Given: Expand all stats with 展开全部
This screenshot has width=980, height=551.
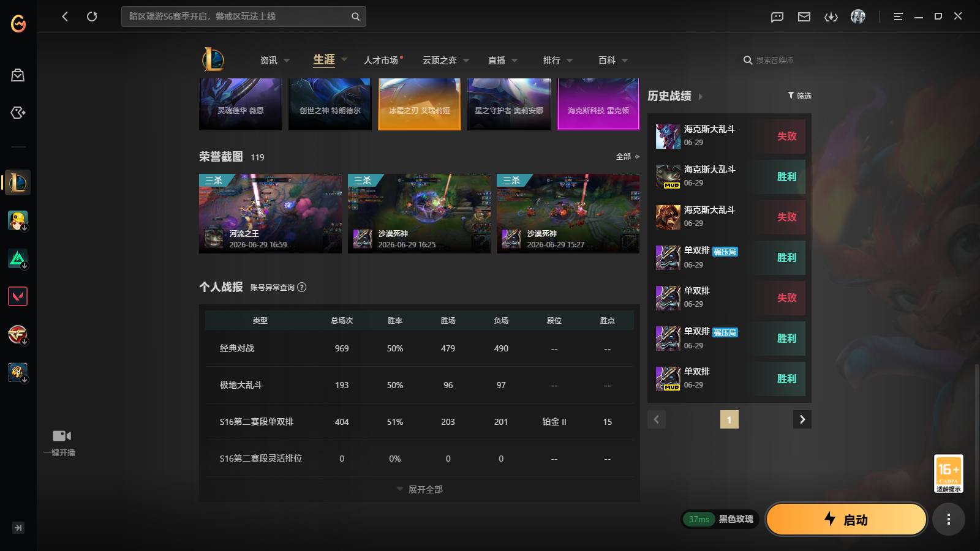Looking at the screenshot, I should tap(420, 489).
